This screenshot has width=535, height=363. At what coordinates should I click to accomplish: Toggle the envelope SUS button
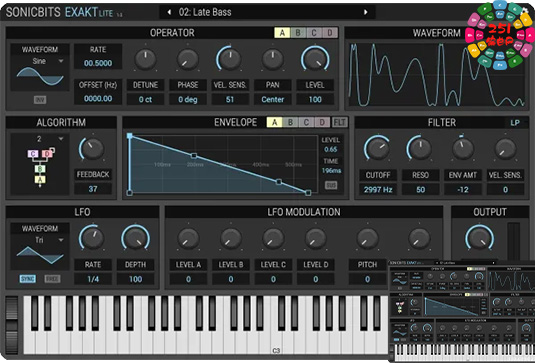click(x=331, y=185)
